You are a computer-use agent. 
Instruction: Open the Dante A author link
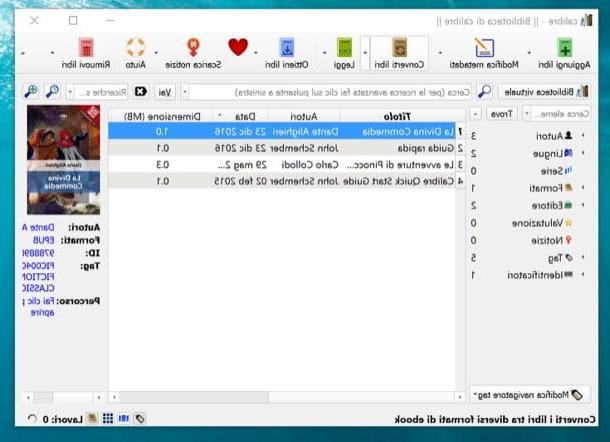tap(38, 227)
